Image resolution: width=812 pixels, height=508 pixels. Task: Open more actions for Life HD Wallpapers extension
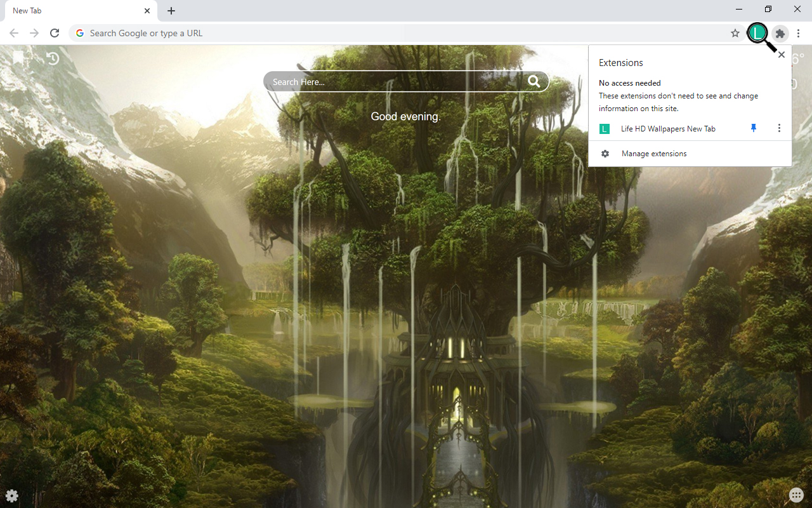[779, 128]
